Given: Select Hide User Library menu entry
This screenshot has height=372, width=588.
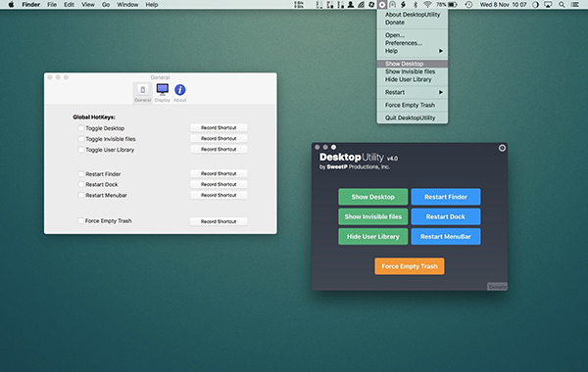Looking at the screenshot, I should pyautogui.click(x=413, y=79).
